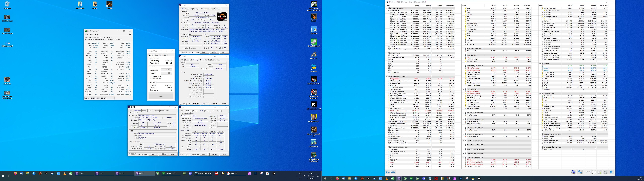Open Photoshop from the left taskbar
The height and width of the screenshot is (181, 644).
(x=255, y=173)
